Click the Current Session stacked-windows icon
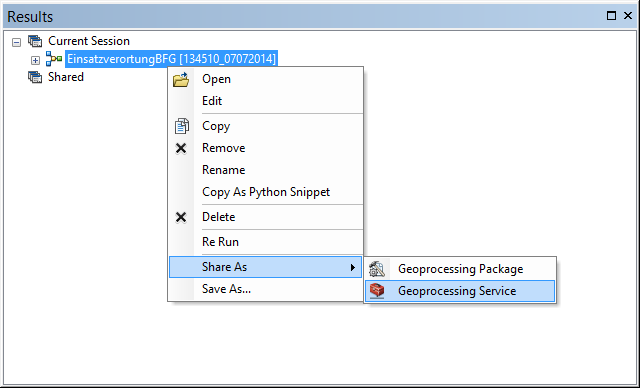Image resolution: width=640 pixels, height=388 pixels. 35,41
